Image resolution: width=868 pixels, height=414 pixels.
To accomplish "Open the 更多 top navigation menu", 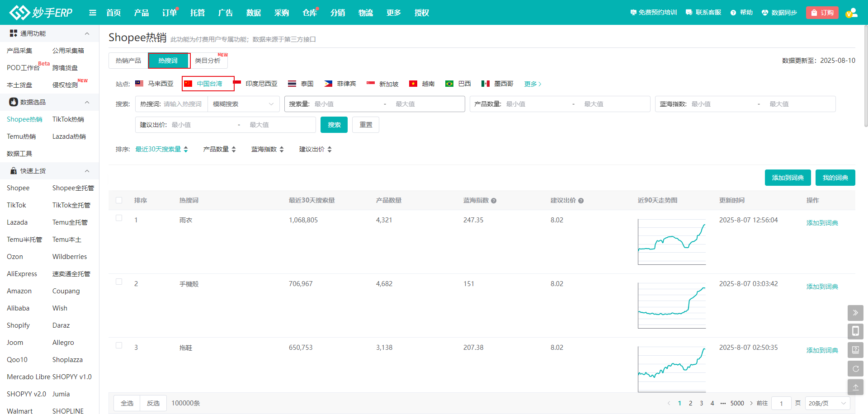I will coord(394,13).
